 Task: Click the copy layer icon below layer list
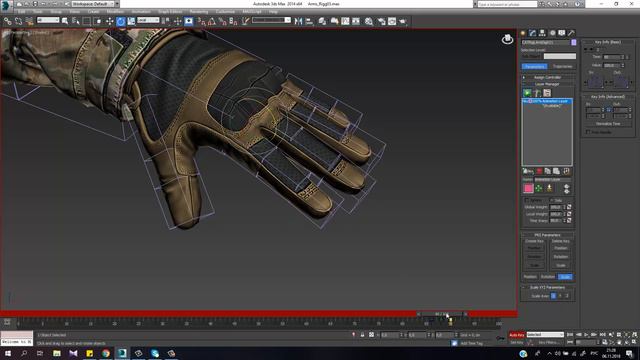tap(547, 171)
